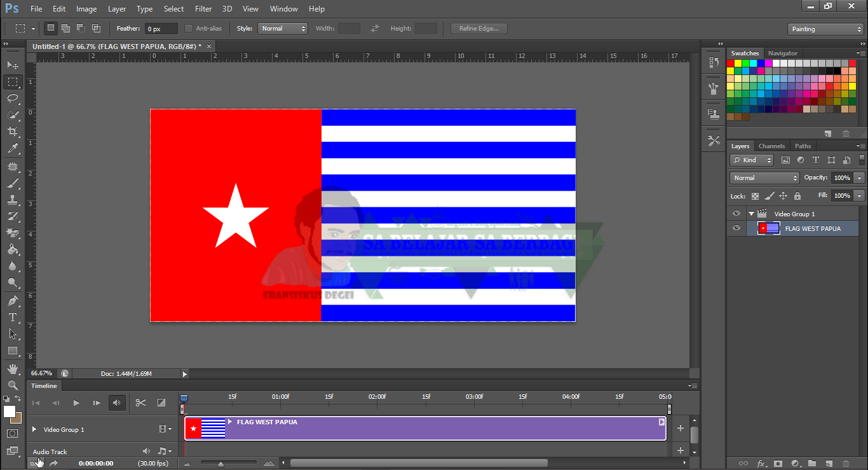Select the Eraser tool
Screen dimensions: 868x470
pos(13,233)
